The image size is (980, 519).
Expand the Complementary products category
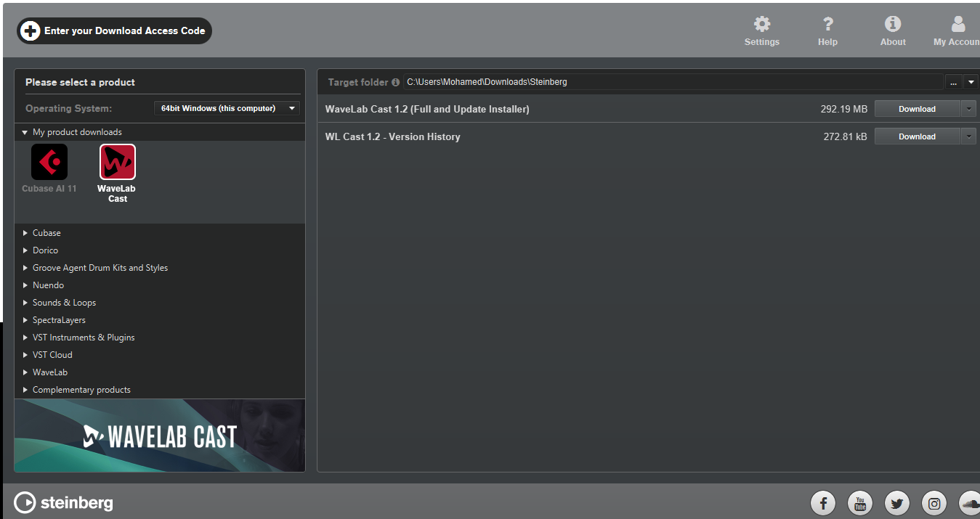point(25,390)
